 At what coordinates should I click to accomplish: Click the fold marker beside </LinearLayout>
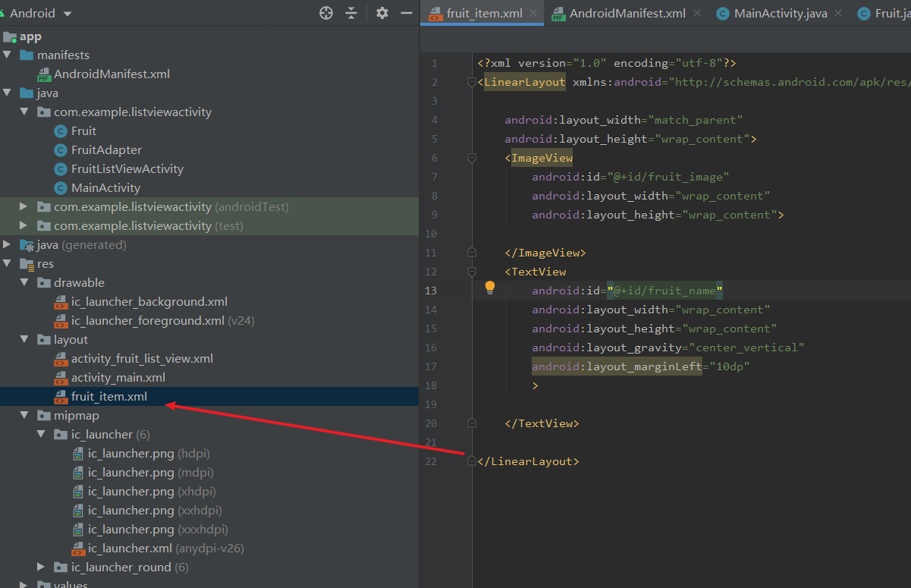(x=473, y=461)
